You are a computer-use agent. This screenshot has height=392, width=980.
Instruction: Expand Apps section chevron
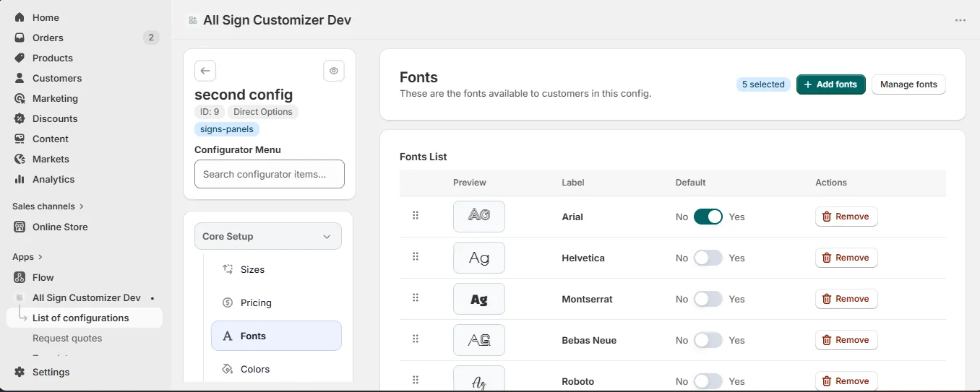click(x=40, y=257)
